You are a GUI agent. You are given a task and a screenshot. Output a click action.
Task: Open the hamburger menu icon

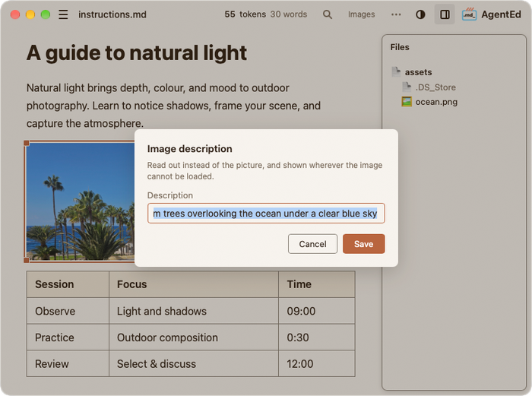[63, 14]
